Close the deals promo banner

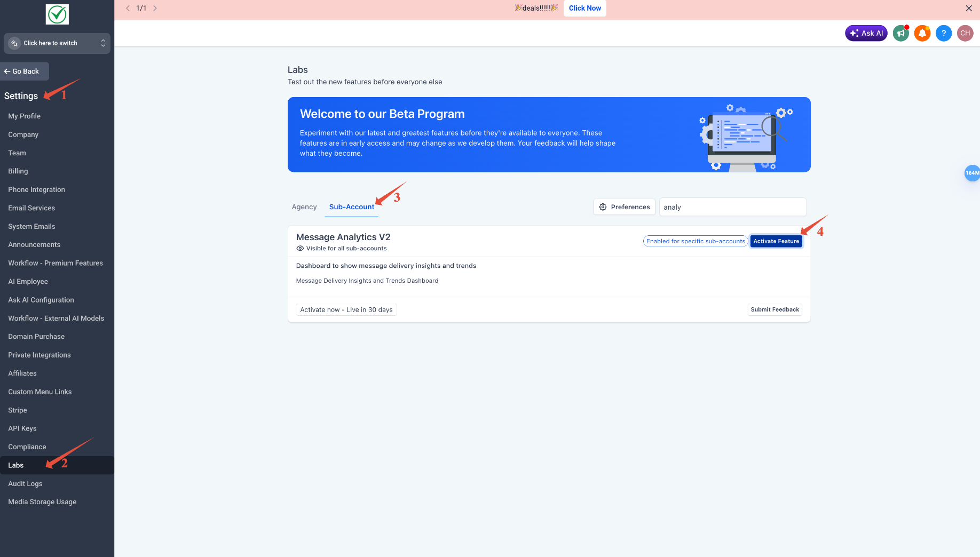point(969,8)
